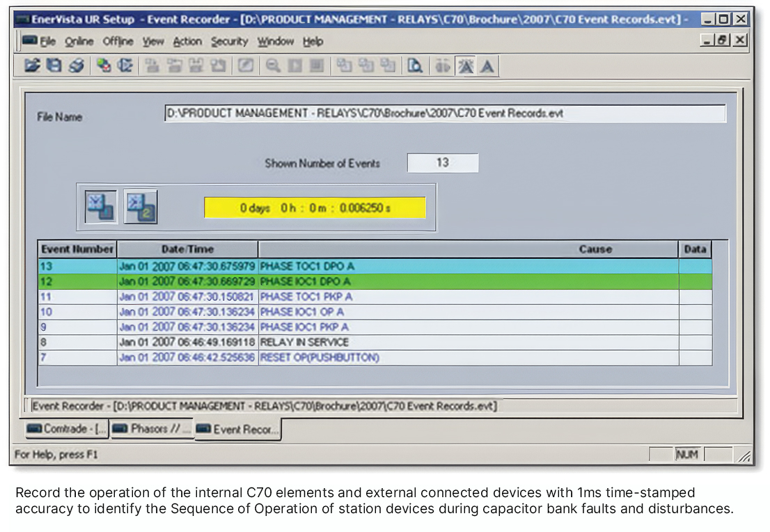Click the File Name label
The width and height of the screenshot is (770, 532).
tap(59, 117)
